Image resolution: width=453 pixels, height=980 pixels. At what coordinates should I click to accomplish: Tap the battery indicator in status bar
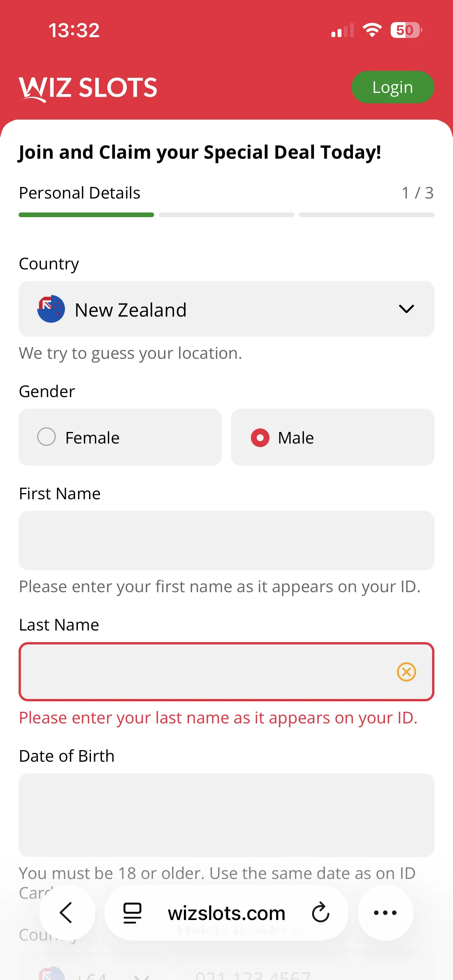pos(405,30)
